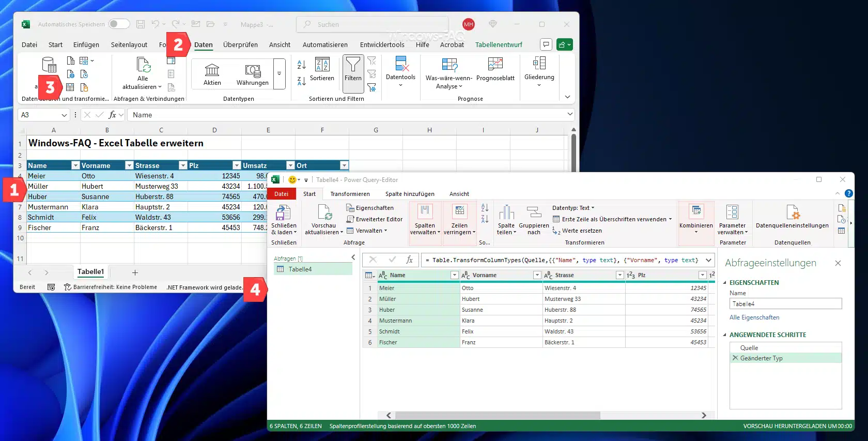Viewport: 868px width, 441px height.
Task: Click the Erweiterter Editor icon
Action: coord(350,219)
